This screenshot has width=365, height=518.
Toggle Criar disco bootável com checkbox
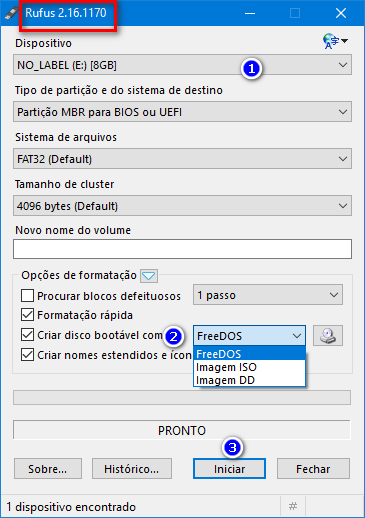(x=27, y=335)
